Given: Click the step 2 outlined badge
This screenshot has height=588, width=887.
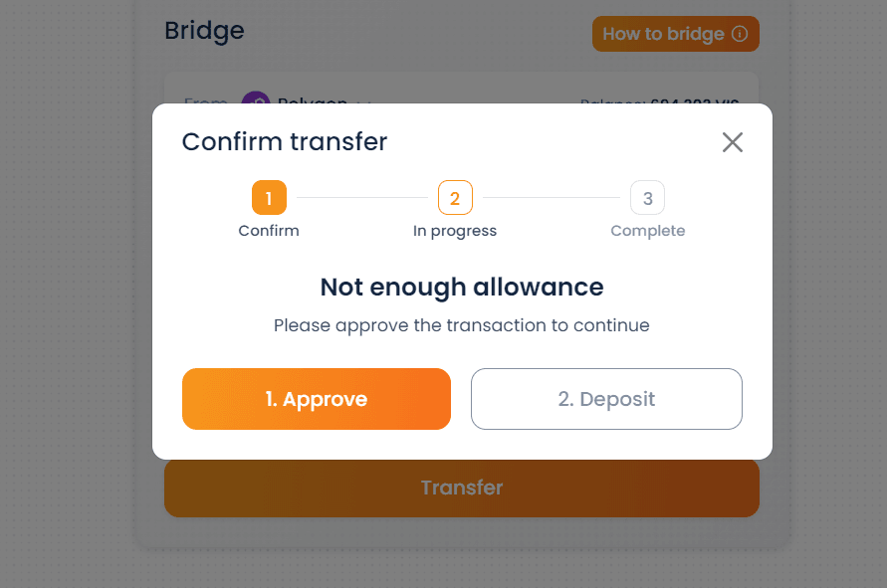Looking at the screenshot, I should click(x=455, y=198).
